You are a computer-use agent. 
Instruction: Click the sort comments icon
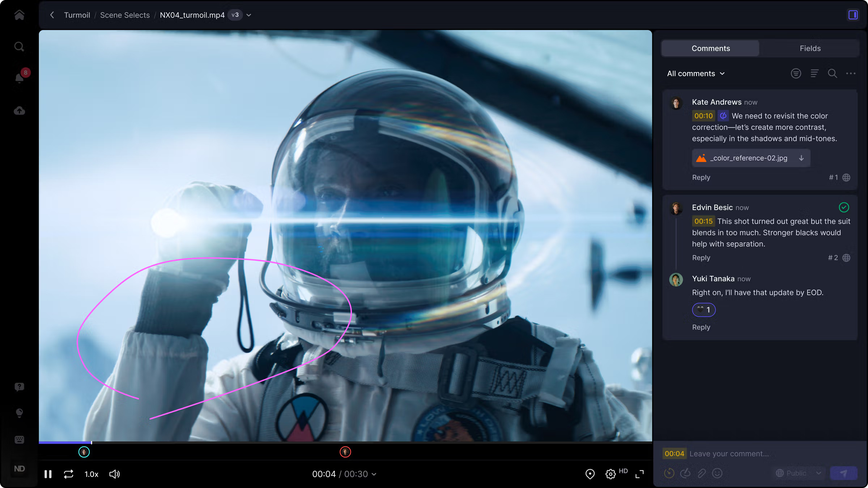814,73
